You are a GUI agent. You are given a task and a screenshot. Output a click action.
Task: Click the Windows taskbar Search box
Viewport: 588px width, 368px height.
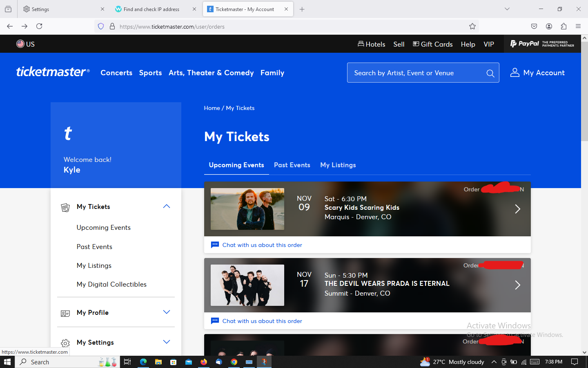tap(68, 362)
